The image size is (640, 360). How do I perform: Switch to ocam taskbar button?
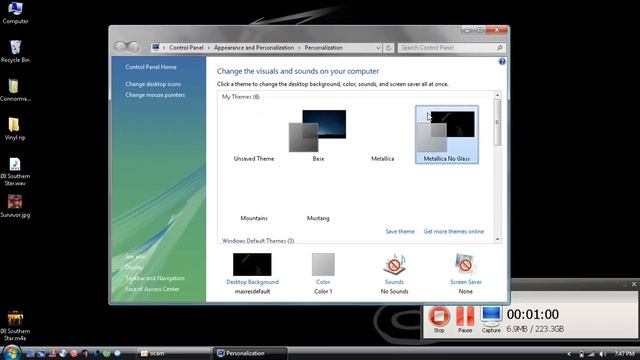173,353
